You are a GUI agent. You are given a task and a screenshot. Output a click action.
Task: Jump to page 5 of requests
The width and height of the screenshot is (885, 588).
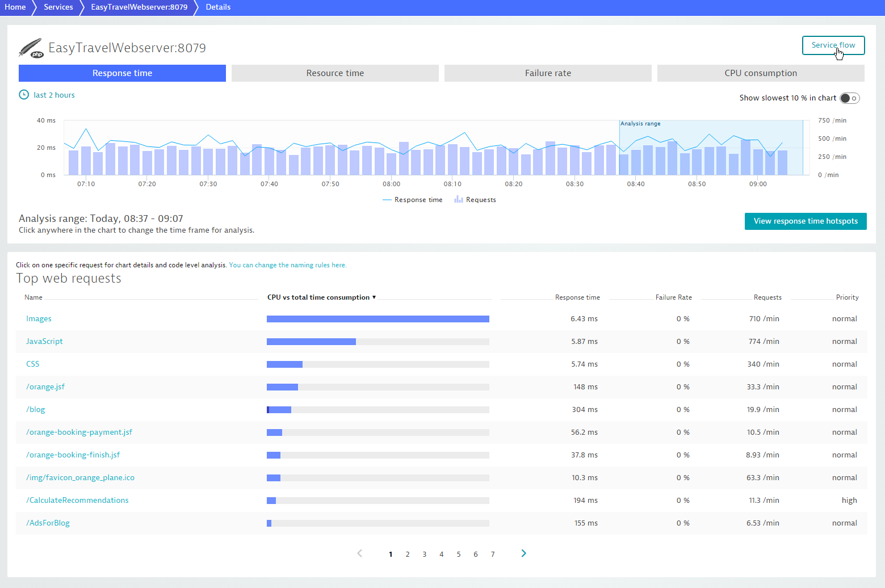(459, 554)
